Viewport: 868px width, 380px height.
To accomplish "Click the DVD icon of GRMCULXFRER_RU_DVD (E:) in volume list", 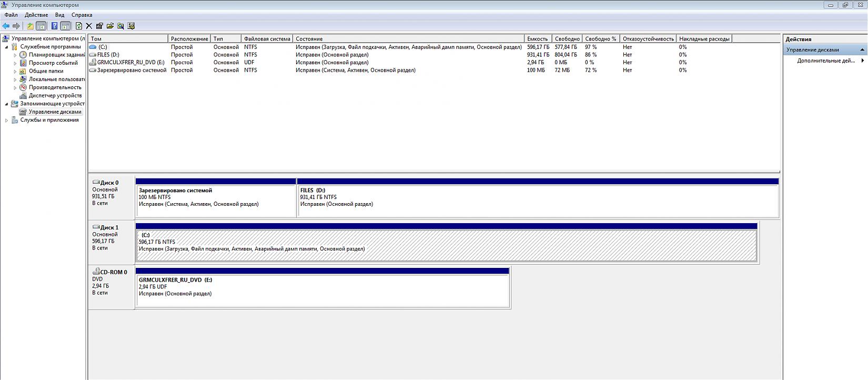I will click(93, 62).
